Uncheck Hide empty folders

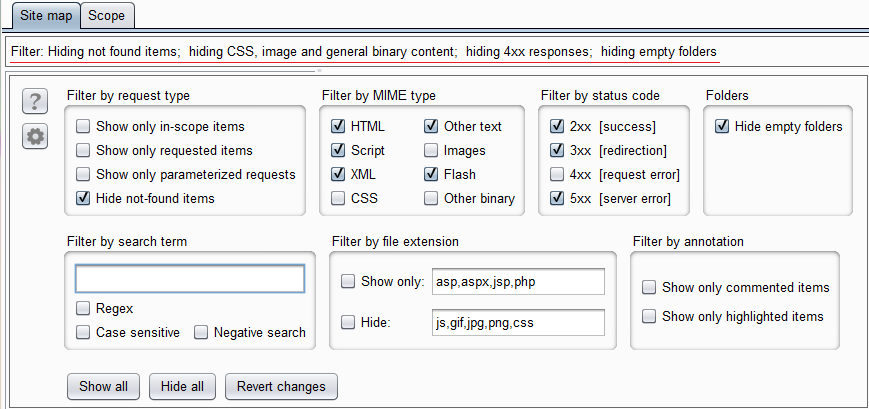click(x=722, y=127)
